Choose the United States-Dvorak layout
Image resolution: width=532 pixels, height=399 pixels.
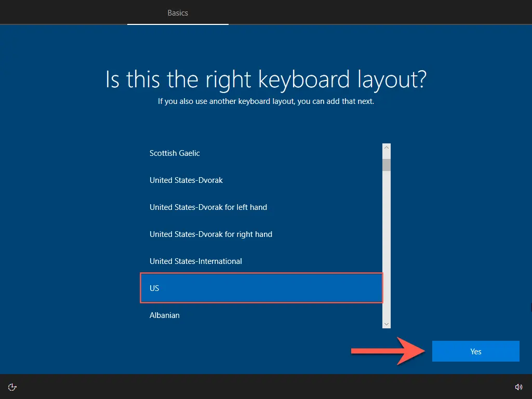pos(261,180)
